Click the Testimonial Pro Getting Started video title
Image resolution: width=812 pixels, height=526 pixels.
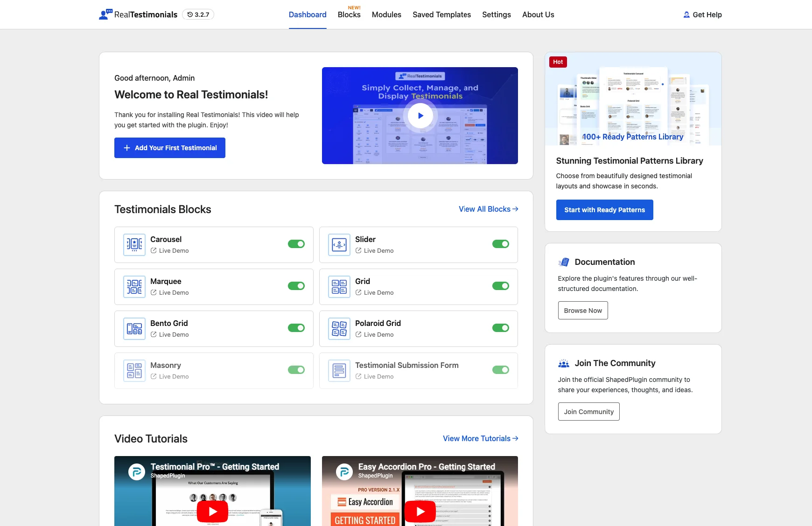(x=215, y=467)
